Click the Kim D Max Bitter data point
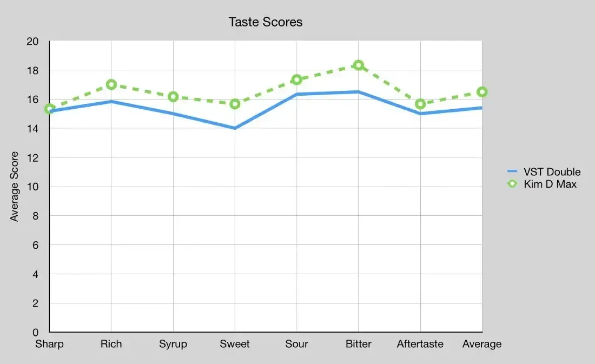 pos(358,65)
